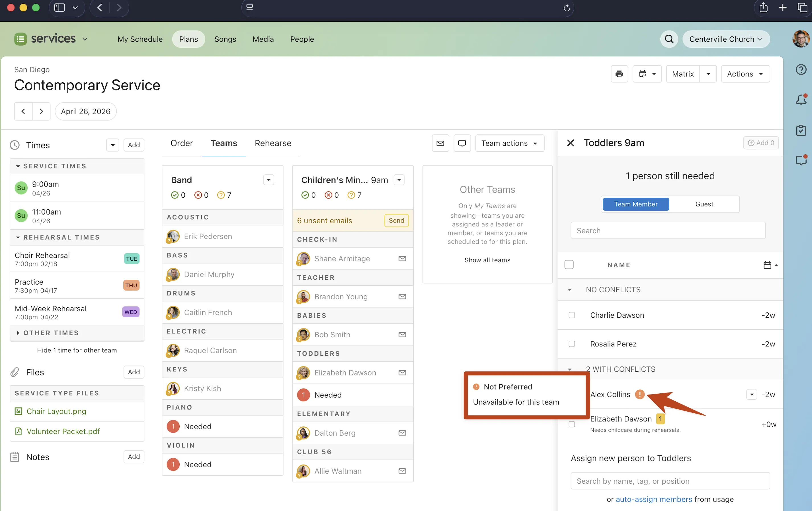Select Rosalia Perez with her checkbox

(572, 344)
